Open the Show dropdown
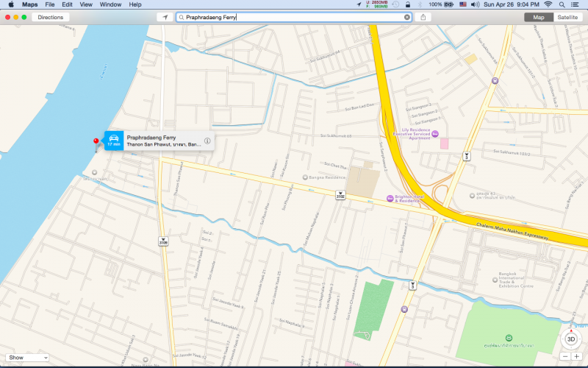588x368 pixels. point(27,358)
